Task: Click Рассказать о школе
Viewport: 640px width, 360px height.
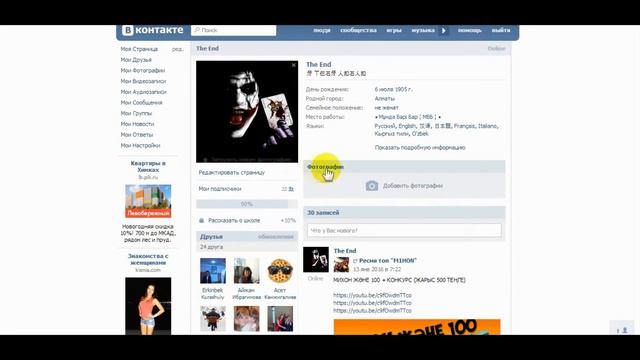Action: tap(234, 220)
